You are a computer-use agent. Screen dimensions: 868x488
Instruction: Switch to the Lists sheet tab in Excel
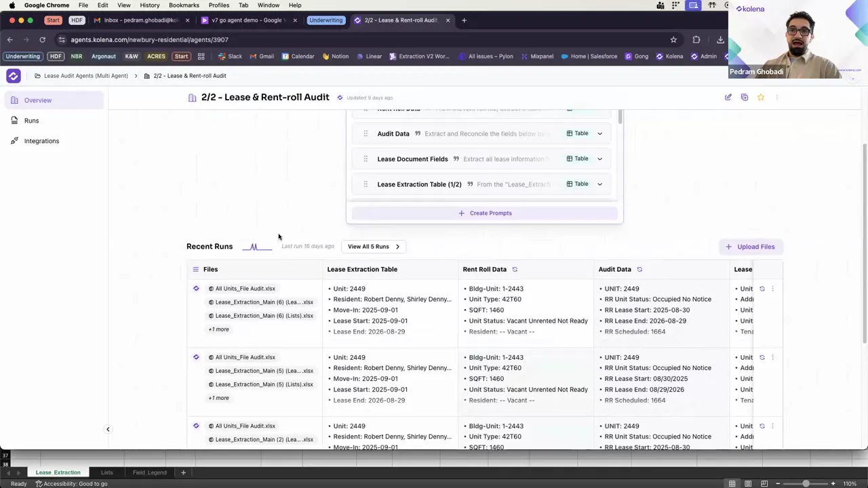(107, 472)
